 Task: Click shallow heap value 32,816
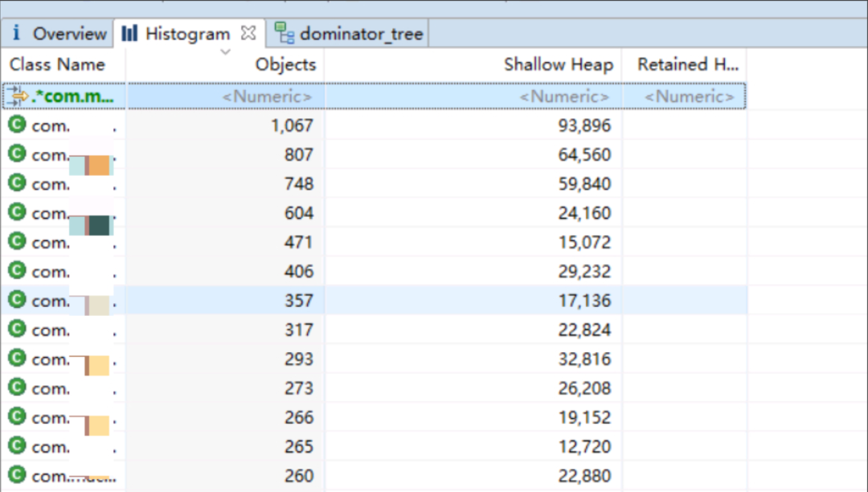[584, 359]
